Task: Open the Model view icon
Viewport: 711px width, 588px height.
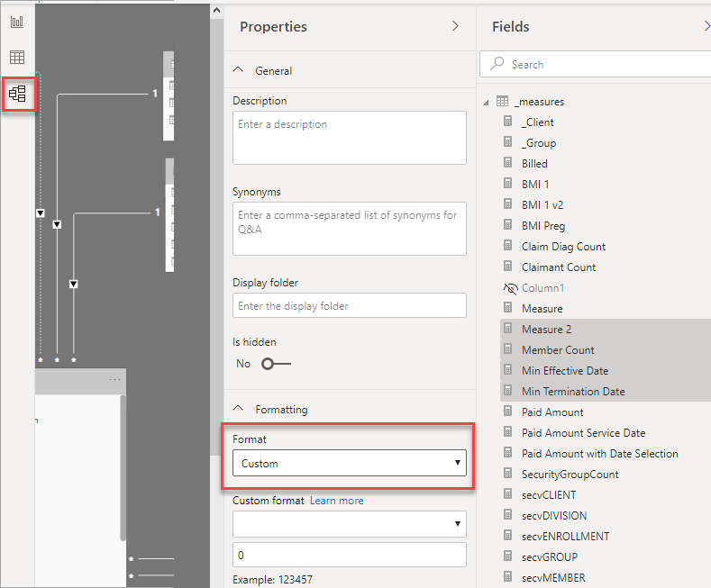Action: (x=17, y=94)
